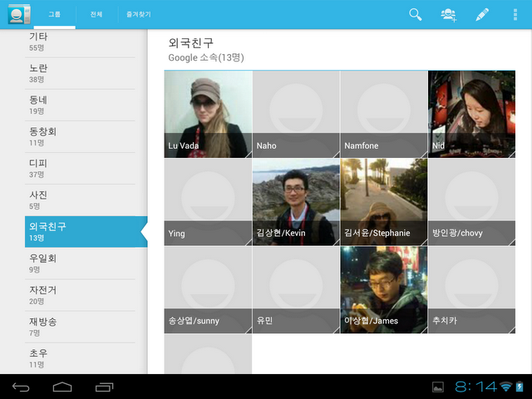Viewport: 532px width, 399px height.
Task: Open the overflow menu dots
Action: click(x=515, y=15)
